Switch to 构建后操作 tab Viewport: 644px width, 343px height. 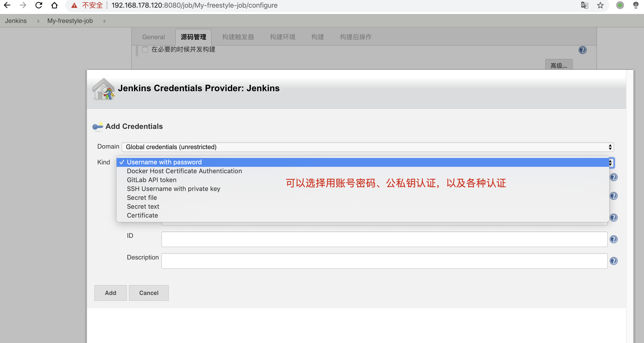(356, 37)
